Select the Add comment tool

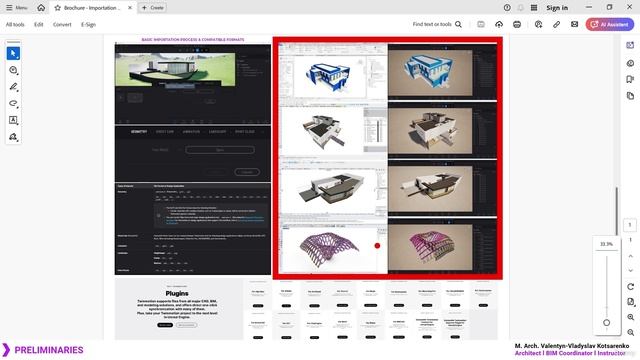point(13,70)
